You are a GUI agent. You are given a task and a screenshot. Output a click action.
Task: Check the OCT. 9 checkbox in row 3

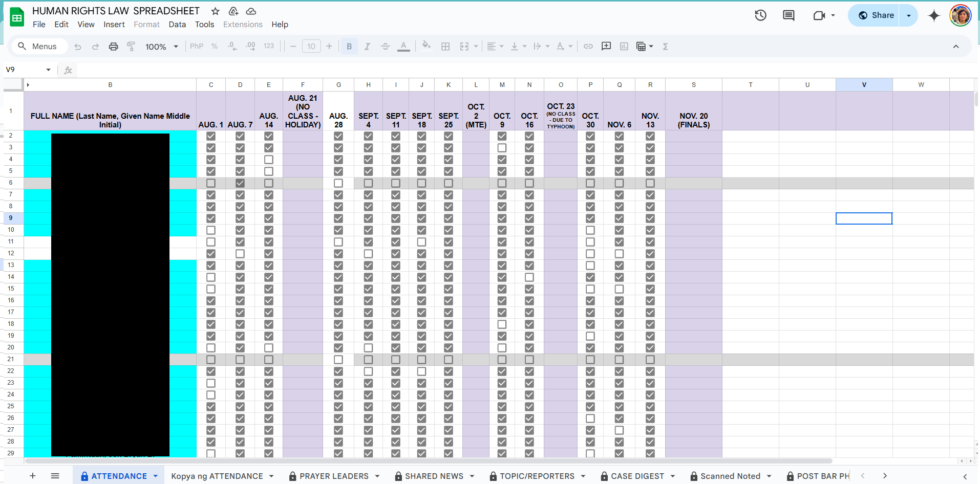click(502, 148)
